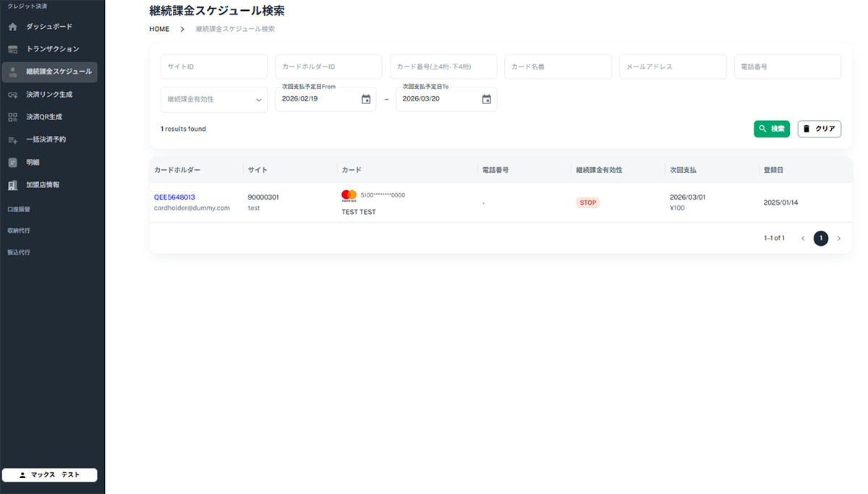Click the dashboard home icon in sidebar
Image resolution: width=868 pixels, height=494 pixels.
[12, 27]
